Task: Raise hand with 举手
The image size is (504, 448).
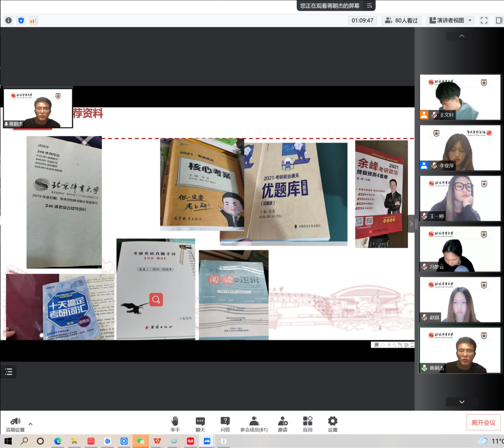Action: (175, 425)
